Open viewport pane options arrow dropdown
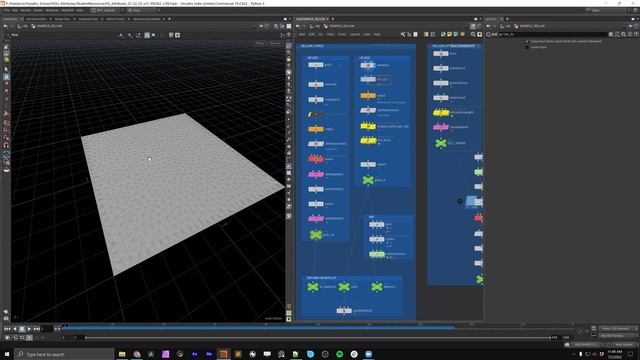 [290, 19]
